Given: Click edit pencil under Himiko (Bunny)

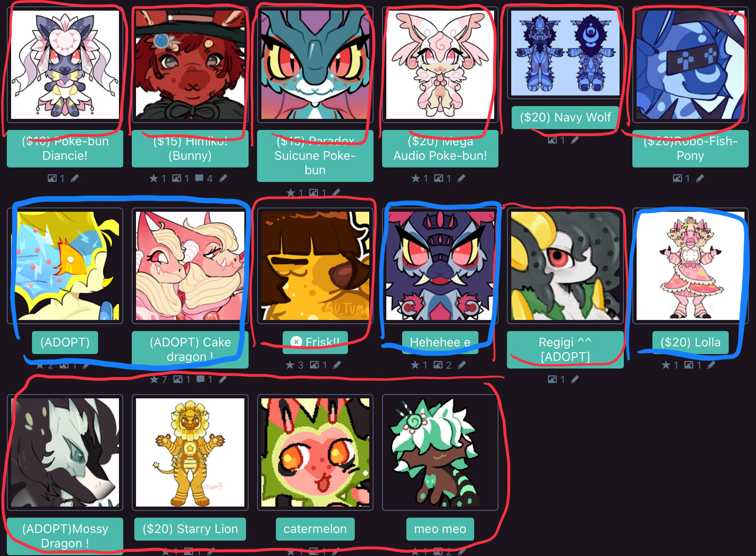Looking at the screenshot, I should (x=223, y=179).
